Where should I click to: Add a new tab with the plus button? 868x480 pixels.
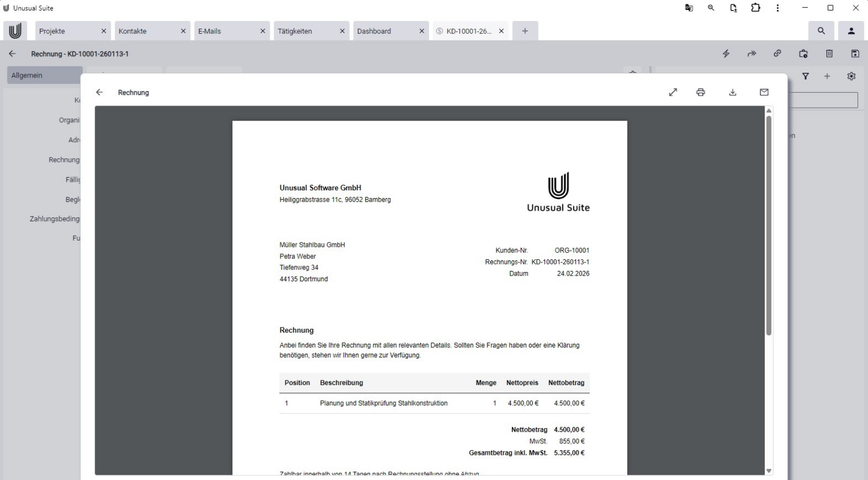point(525,31)
